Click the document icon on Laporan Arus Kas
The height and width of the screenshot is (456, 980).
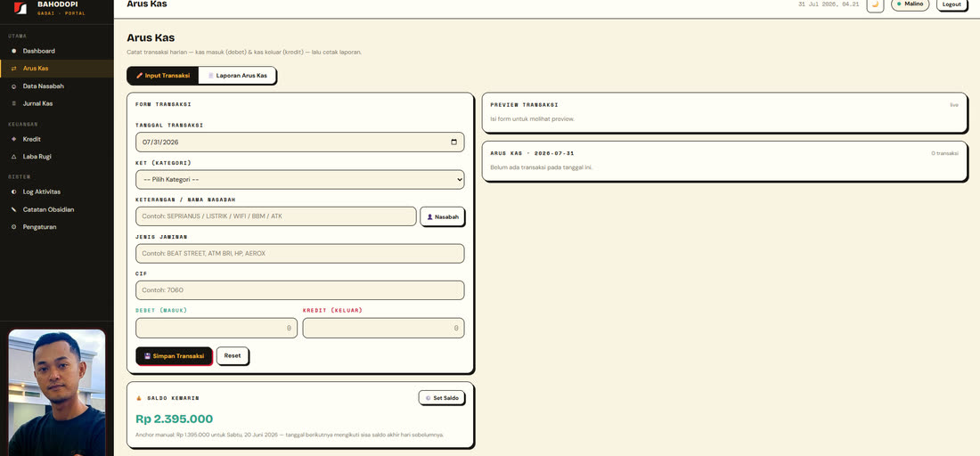point(210,76)
